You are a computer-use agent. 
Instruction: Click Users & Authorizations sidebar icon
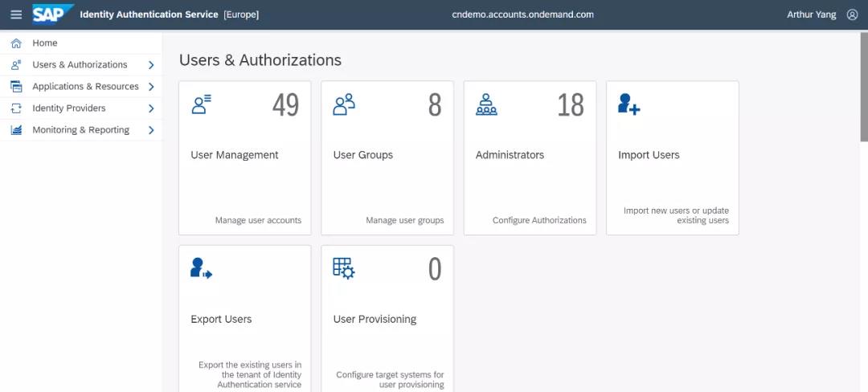16,65
